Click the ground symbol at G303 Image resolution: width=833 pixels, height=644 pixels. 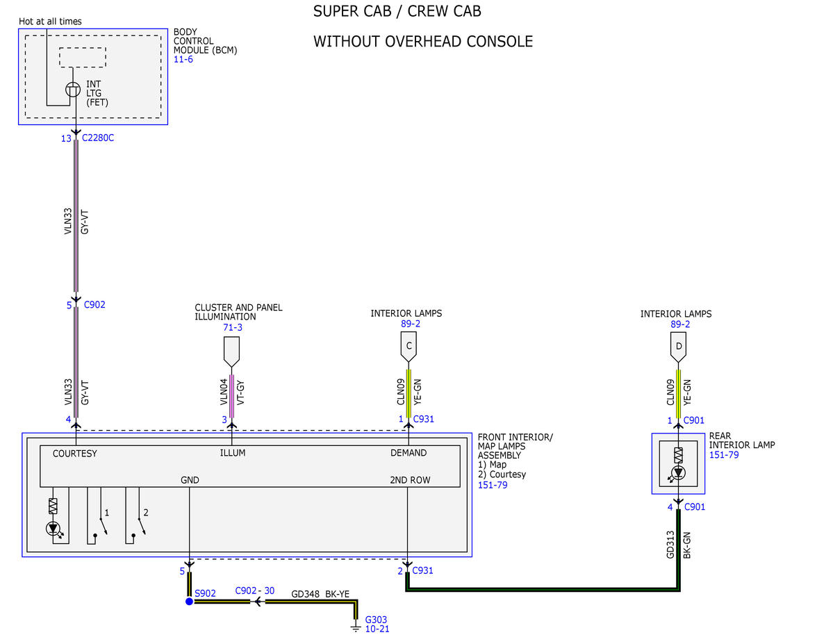[356, 627]
